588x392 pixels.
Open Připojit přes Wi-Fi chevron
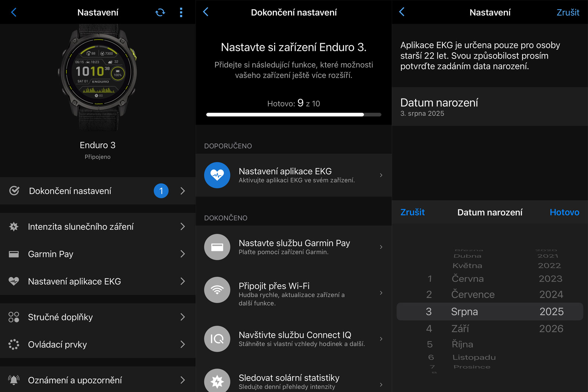381,293
